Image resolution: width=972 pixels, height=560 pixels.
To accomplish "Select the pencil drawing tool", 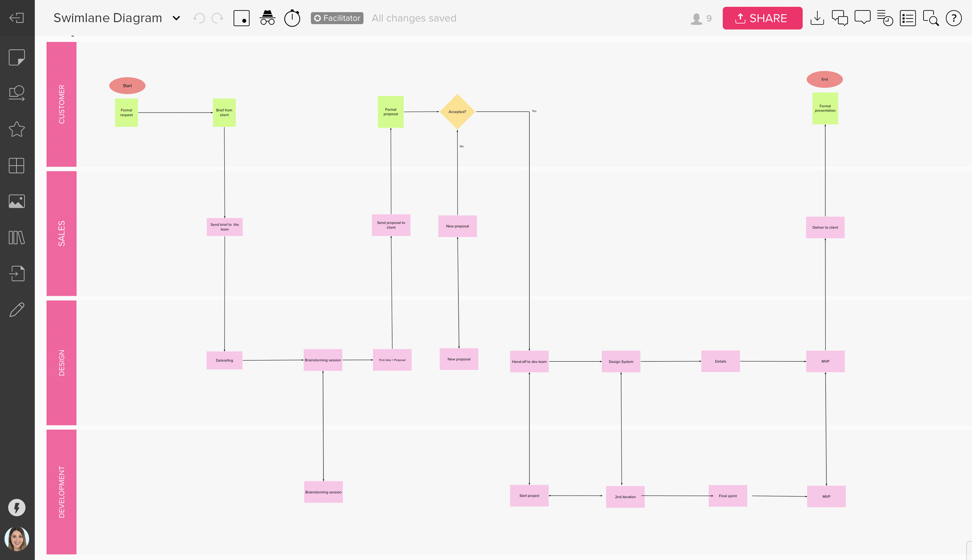I will click(x=17, y=309).
